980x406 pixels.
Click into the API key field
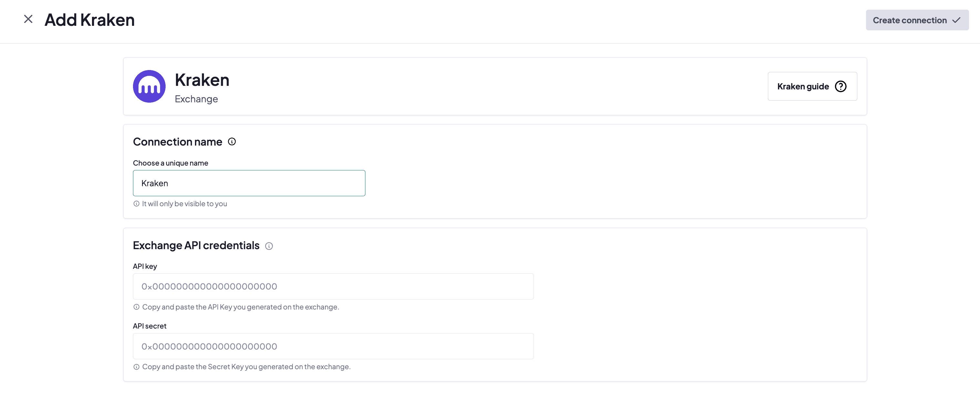pos(333,286)
